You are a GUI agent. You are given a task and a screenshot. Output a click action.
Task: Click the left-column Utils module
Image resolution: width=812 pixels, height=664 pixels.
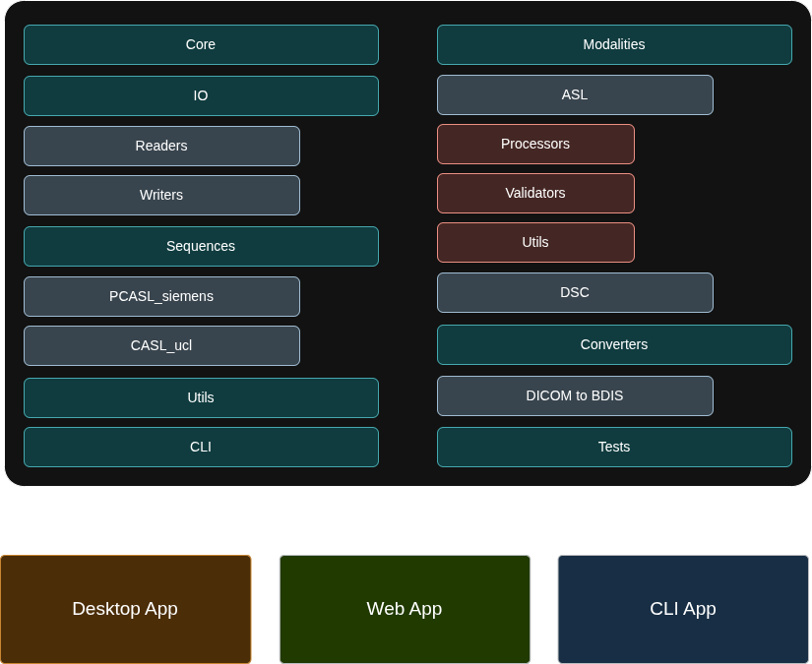coord(201,397)
